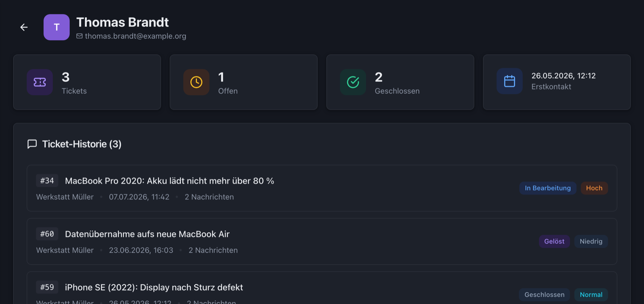This screenshot has width=644, height=304.
Task: Select the Tickets count card
Action: pyautogui.click(x=87, y=82)
